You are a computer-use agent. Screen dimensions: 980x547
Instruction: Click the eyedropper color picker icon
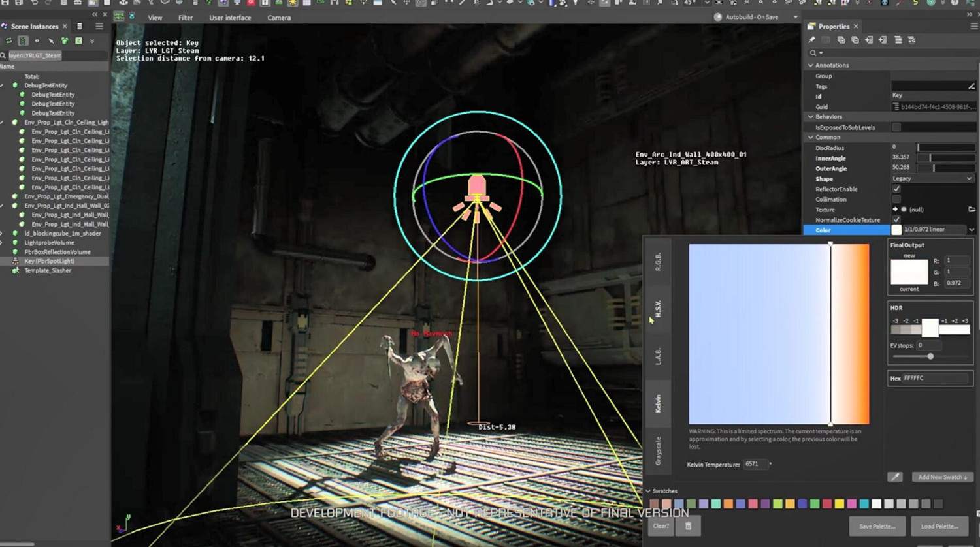895,477
